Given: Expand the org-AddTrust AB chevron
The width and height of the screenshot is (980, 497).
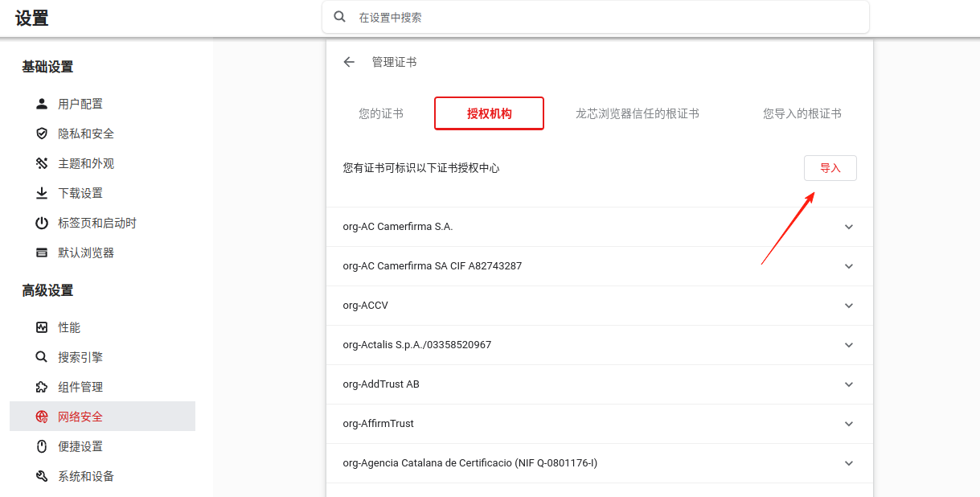Looking at the screenshot, I should click(x=849, y=384).
